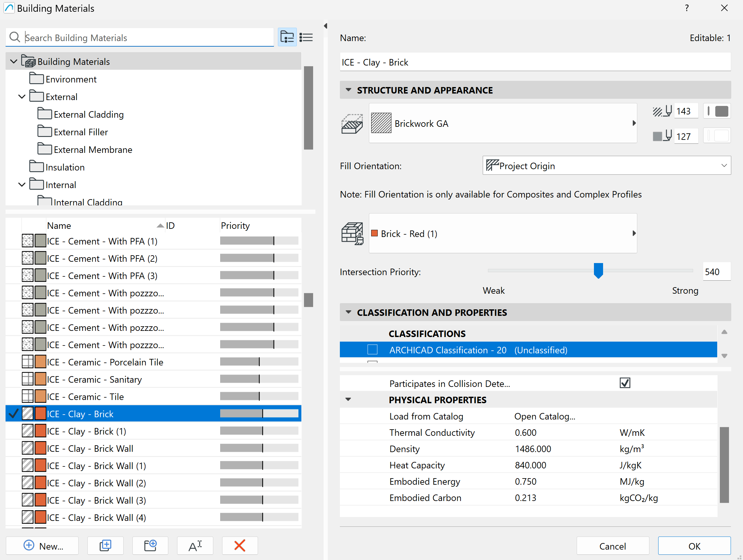Open the Fill Orientation dropdown

(606, 166)
